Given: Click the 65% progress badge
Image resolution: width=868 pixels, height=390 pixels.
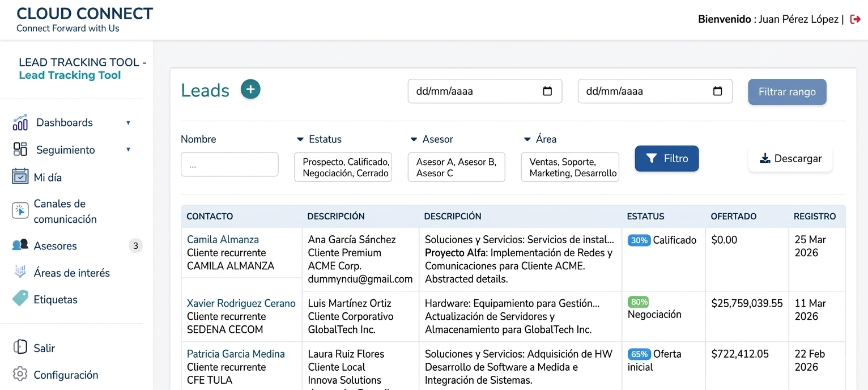Looking at the screenshot, I should pos(639,354).
